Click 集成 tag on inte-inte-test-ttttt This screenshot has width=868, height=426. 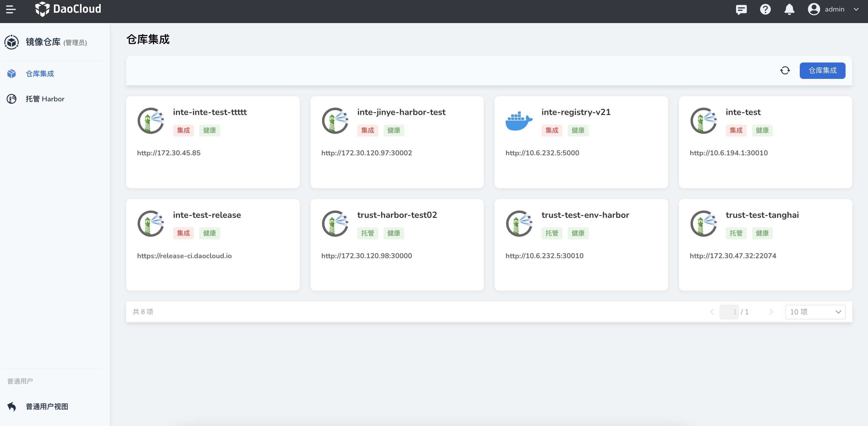(x=183, y=130)
